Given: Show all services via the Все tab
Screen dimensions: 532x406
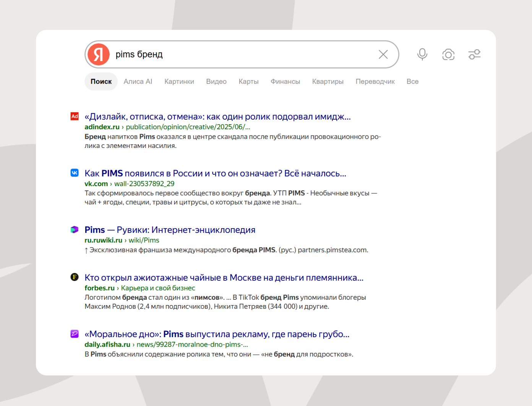Looking at the screenshot, I should coord(412,81).
